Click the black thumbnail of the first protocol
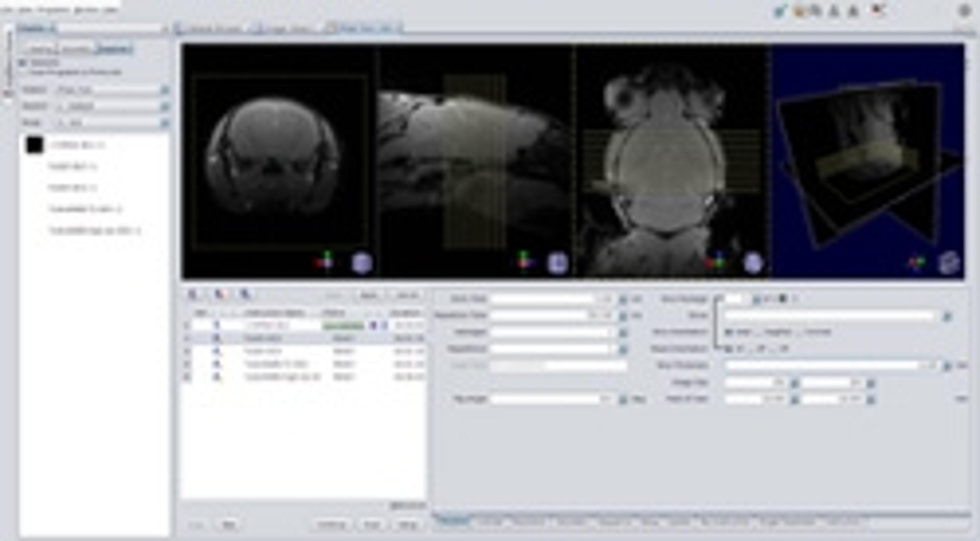Image resolution: width=980 pixels, height=541 pixels. coord(35,145)
